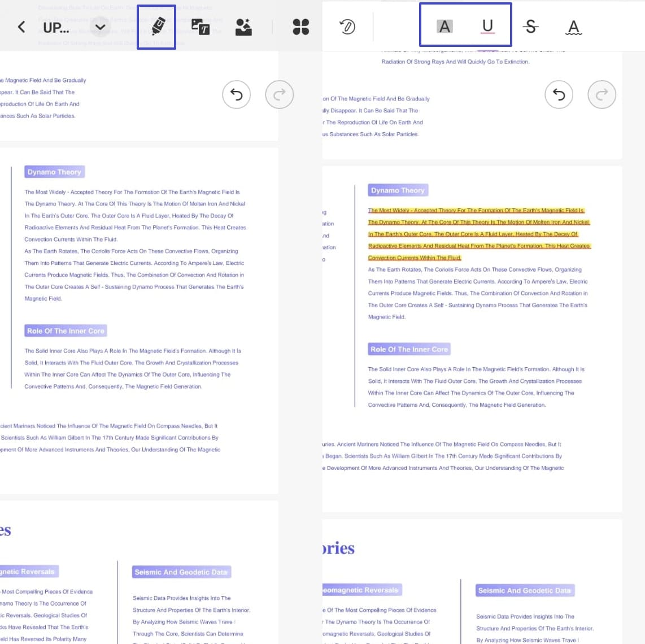Select the Role Of The Inner Core heading
This screenshot has width=645, height=644.
coord(66,330)
